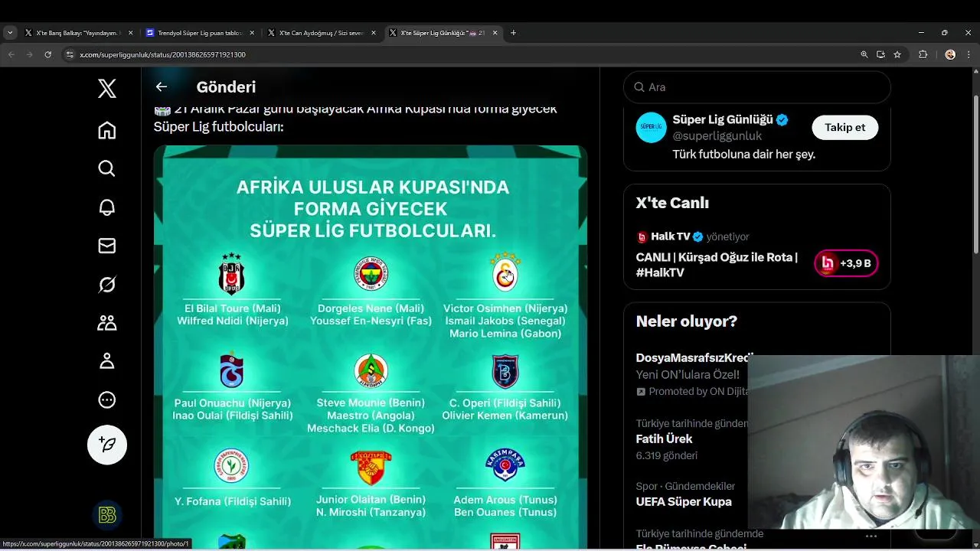Go back with arrow beside Gönderi
980x551 pixels.
(162, 87)
